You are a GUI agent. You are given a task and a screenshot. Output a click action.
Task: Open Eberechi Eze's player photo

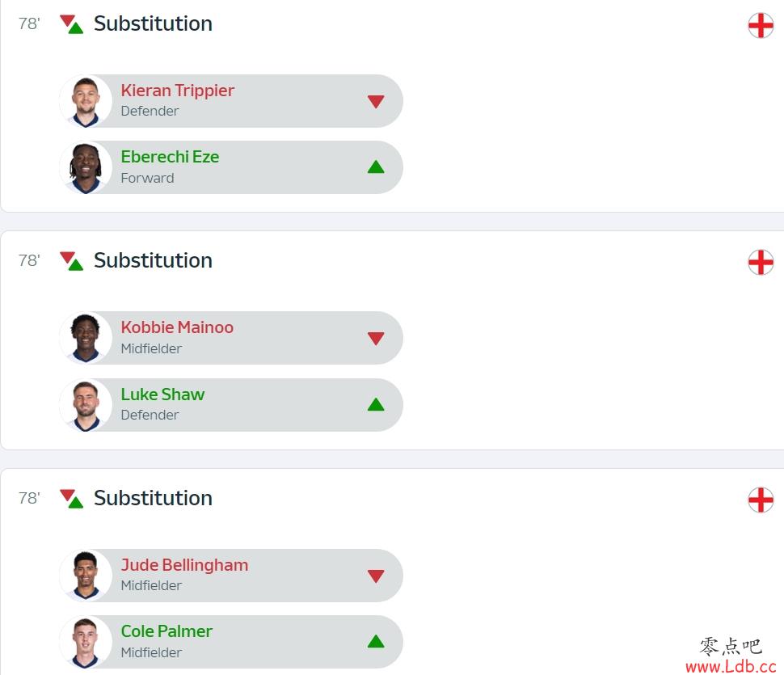point(86,167)
